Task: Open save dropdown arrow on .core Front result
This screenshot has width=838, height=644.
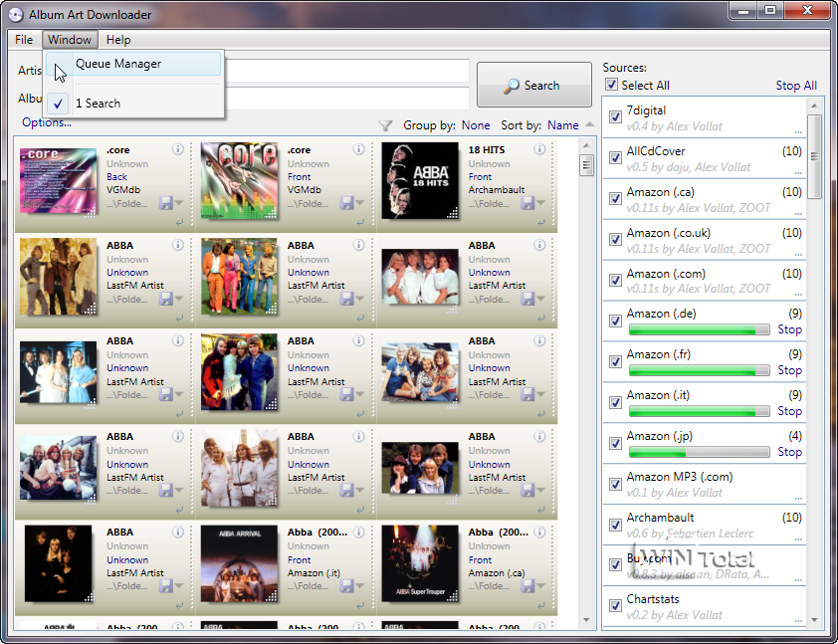Action: [x=360, y=203]
